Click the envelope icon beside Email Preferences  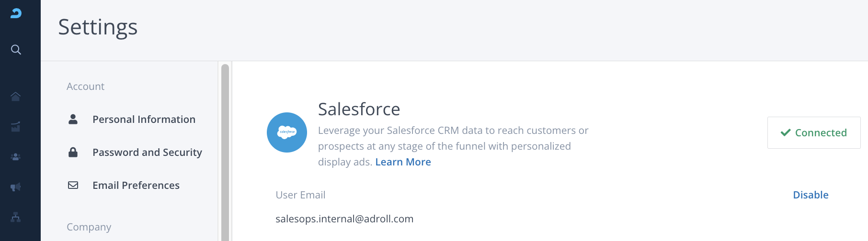coord(73,185)
